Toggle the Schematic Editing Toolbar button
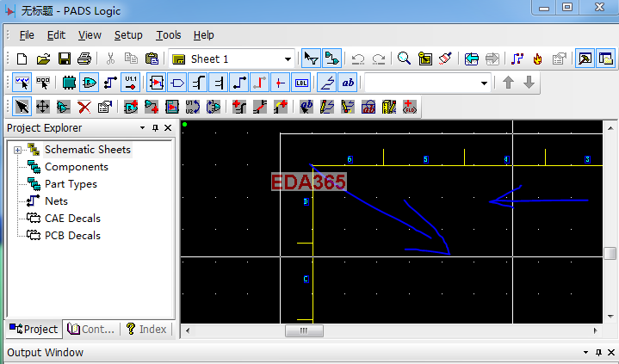 click(x=331, y=59)
